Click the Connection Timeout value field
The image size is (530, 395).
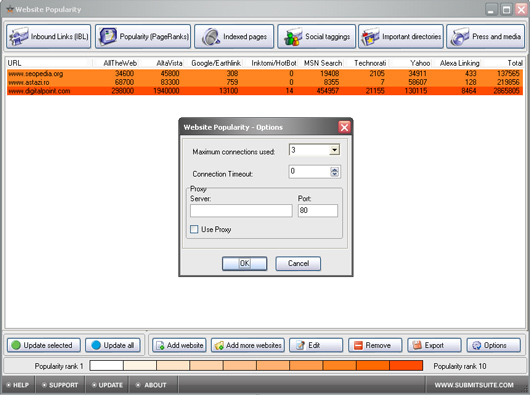309,172
